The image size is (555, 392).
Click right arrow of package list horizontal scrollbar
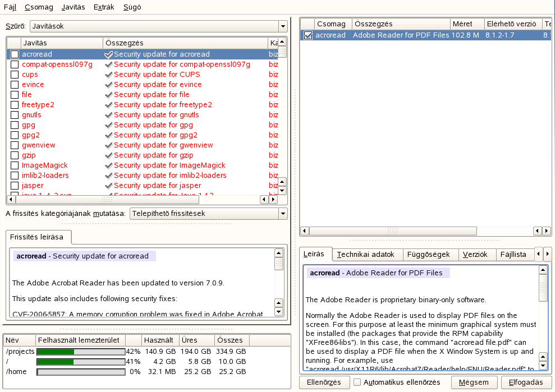click(x=547, y=231)
